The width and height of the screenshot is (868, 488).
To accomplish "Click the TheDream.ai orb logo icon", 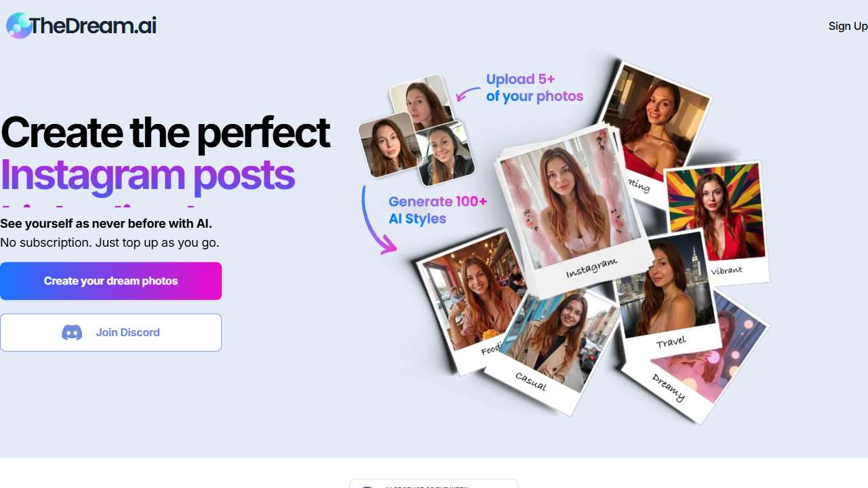I will pyautogui.click(x=18, y=26).
